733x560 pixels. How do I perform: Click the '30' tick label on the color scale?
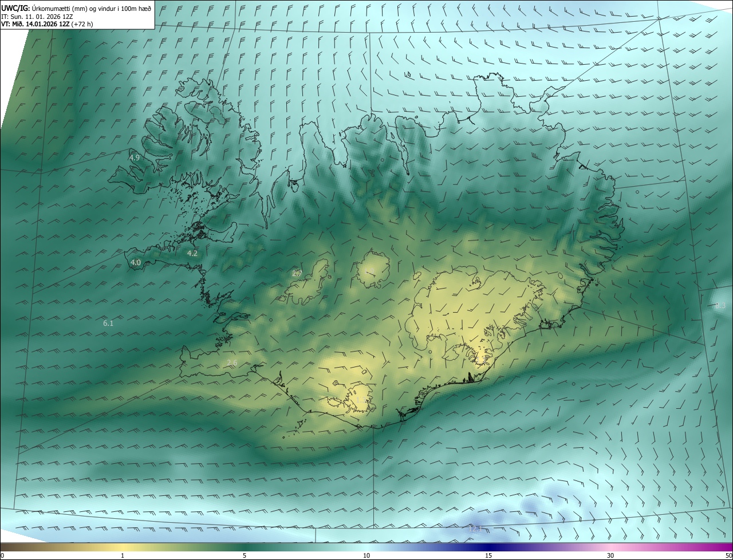[x=610, y=556]
